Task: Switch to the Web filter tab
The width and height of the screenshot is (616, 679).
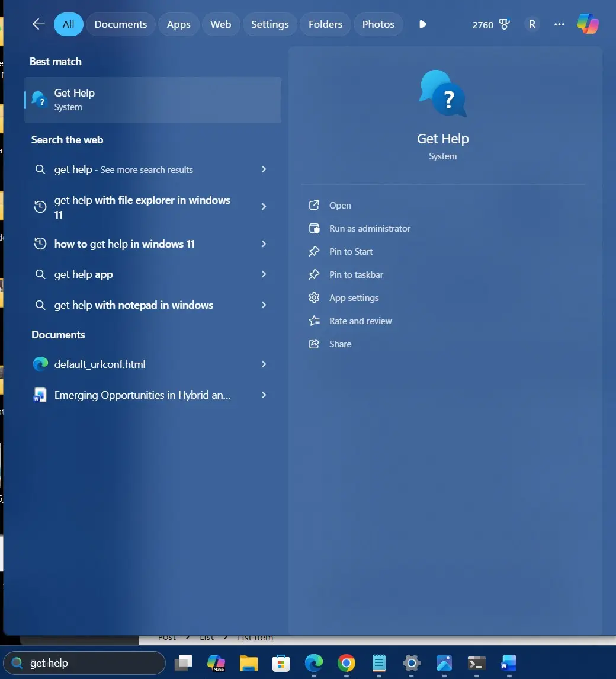Action: coord(221,24)
